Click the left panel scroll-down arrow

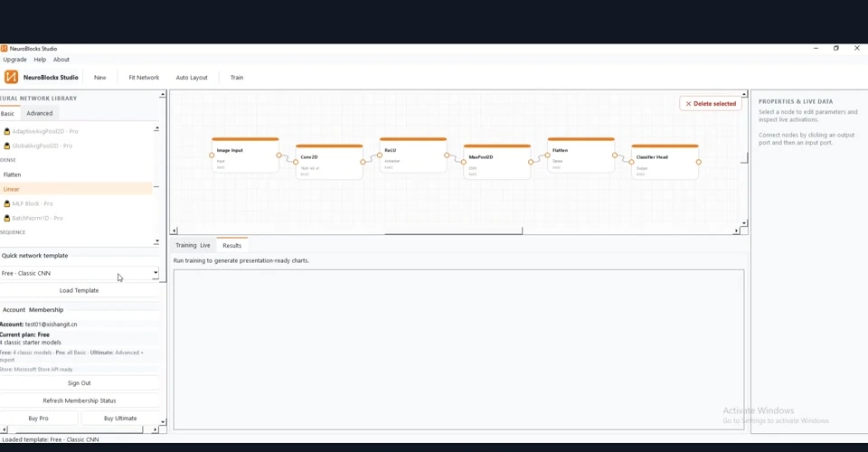click(163, 421)
